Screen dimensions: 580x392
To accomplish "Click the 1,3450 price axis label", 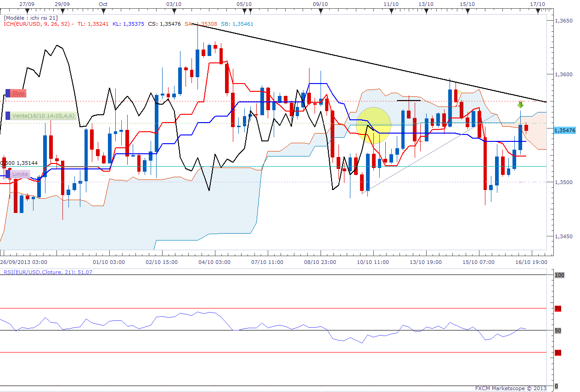I will [x=563, y=236].
